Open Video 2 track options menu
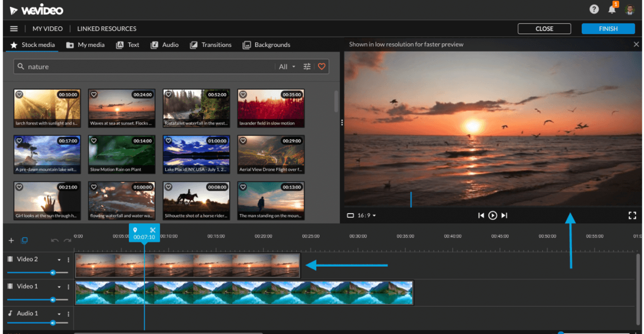 (69, 260)
